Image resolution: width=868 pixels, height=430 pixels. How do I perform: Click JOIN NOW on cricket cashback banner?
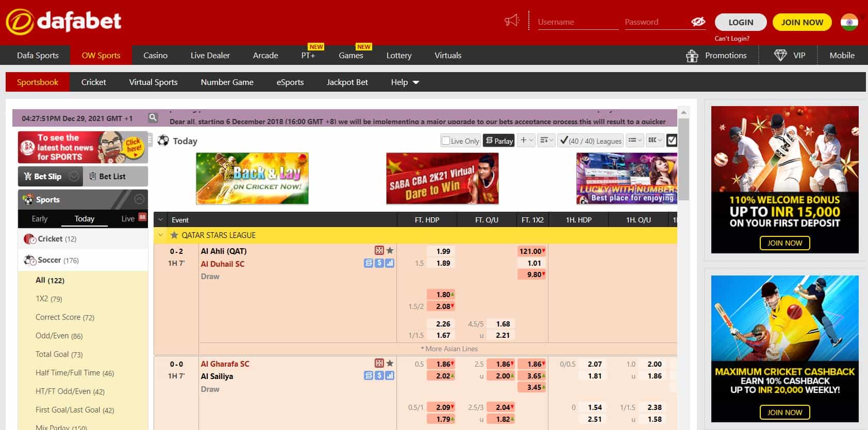tap(784, 412)
